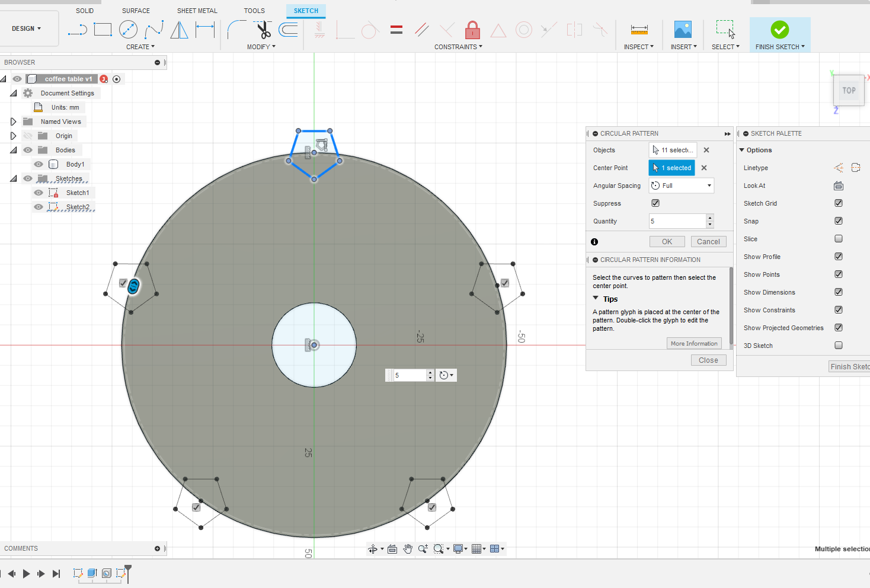The image size is (870, 588).
Task: Choose the Trim scissors tool
Action: point(263,30)
